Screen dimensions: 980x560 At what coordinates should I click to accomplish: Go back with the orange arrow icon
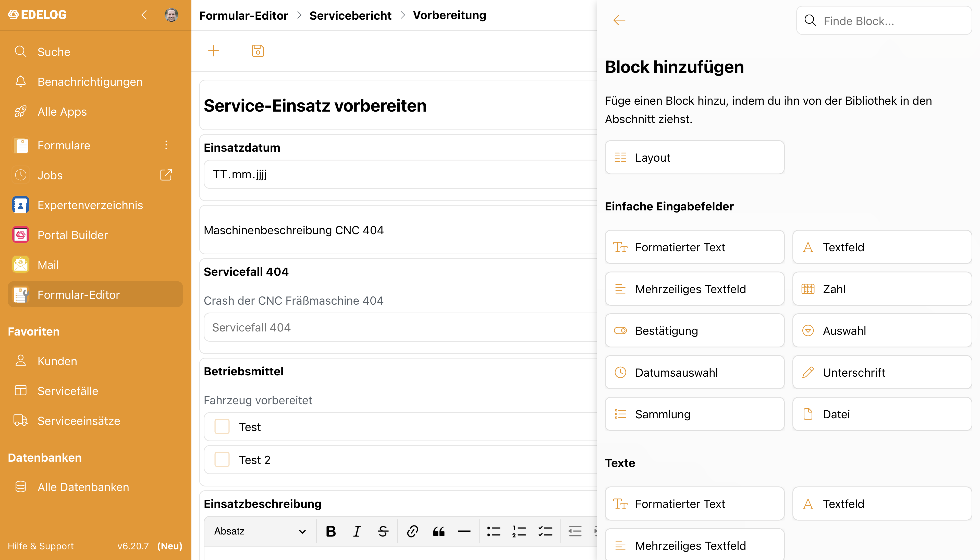[619, 20]
